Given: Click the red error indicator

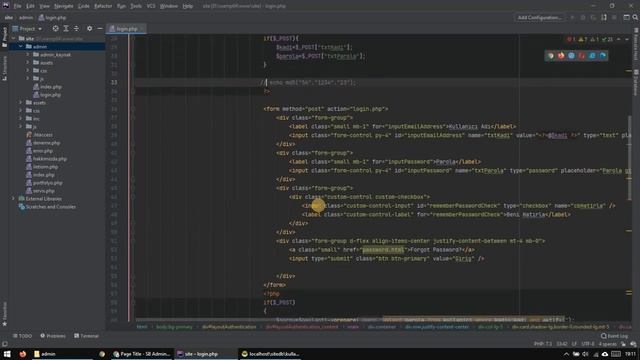Looking at the screenshot, I should click(571, 40).
